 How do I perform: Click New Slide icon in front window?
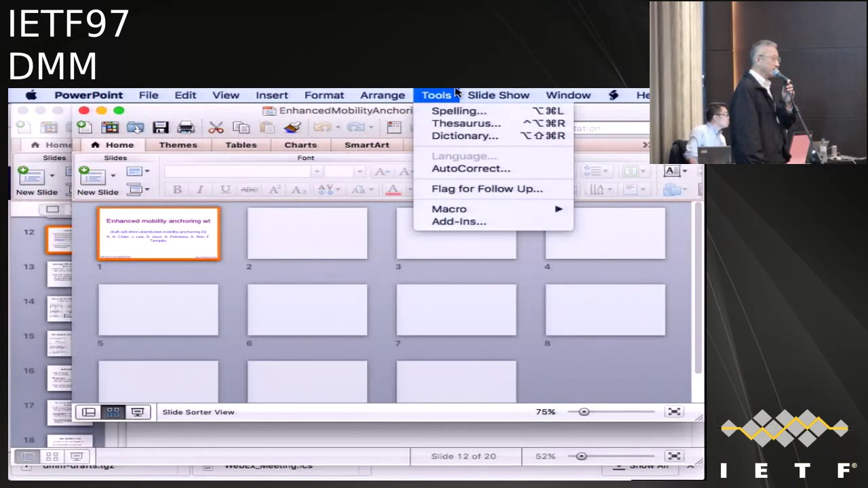tap(92, 176)
